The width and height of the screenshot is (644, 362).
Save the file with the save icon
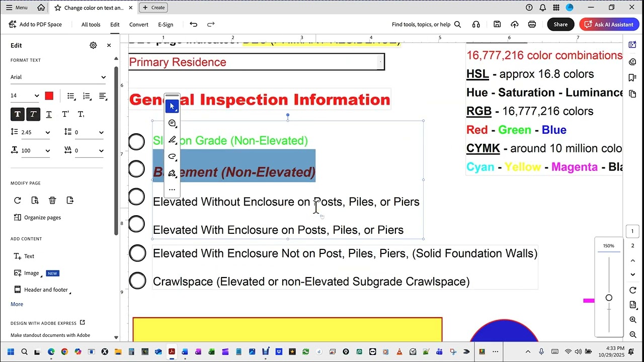click(497, 24)
